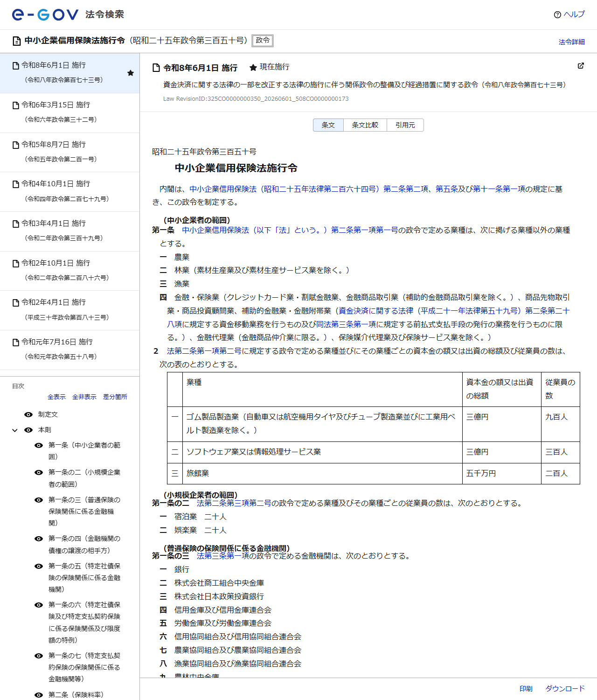Click the ダウンロード link
This screenshot has width=597, height=700.
click(x=565, y=689)
